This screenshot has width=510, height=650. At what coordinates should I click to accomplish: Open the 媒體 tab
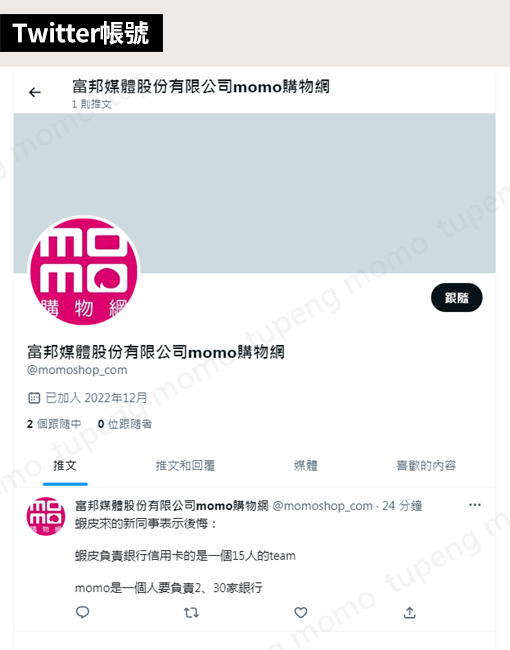pos(306,466)
